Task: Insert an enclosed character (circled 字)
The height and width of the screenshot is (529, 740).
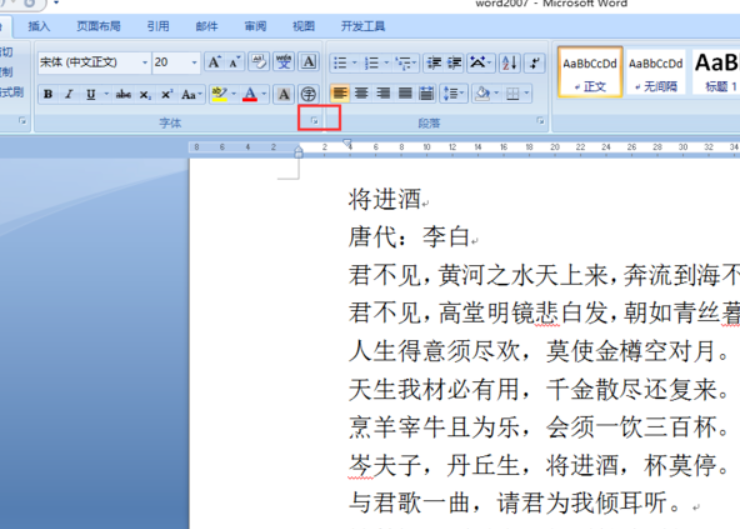Action: point(309,94)
